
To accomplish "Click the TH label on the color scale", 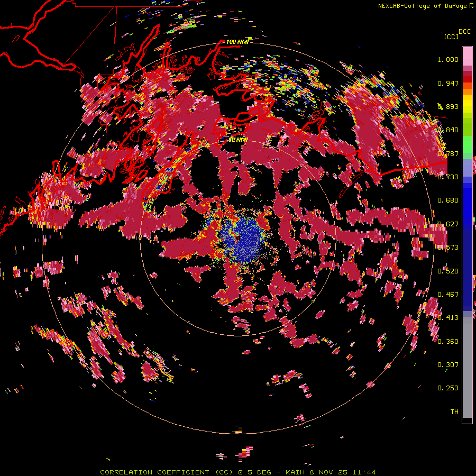I will pyautogui.click(x=454, y=412).
